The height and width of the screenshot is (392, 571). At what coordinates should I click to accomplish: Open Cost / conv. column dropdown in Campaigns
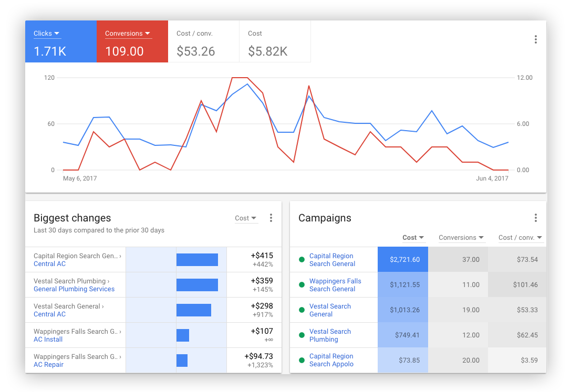(x=520, y=237)
